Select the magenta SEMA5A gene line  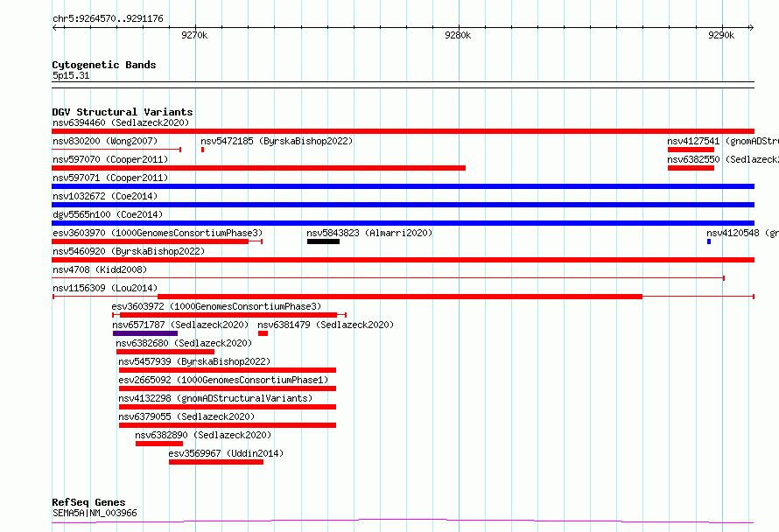coord(403,521)
